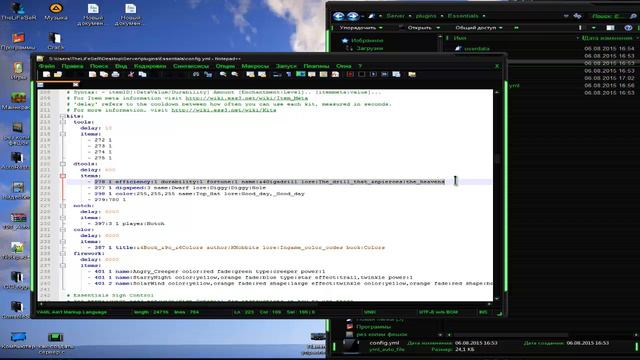Viewport: 640px width, 360px height.
Task: Click the Play macro icon
Action: point(373,74)
